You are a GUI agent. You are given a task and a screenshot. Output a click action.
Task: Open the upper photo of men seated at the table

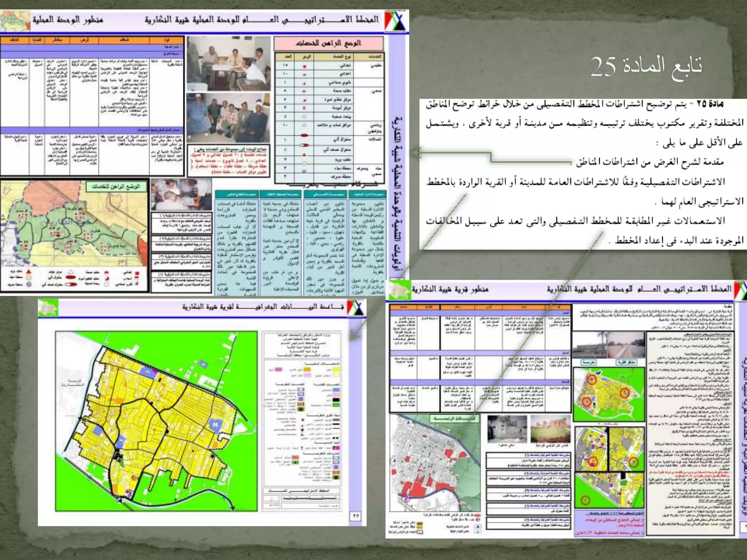(229, 63)
